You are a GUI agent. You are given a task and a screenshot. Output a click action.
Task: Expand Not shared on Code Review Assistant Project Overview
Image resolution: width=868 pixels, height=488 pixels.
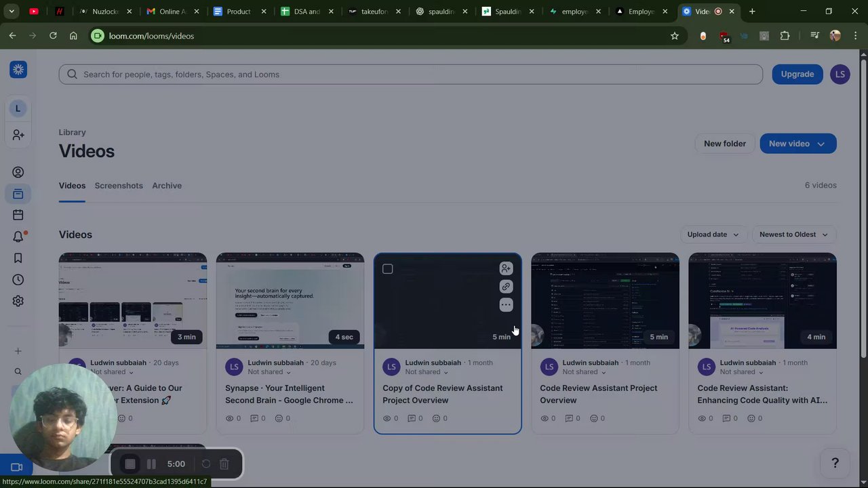tap(584, 372)
